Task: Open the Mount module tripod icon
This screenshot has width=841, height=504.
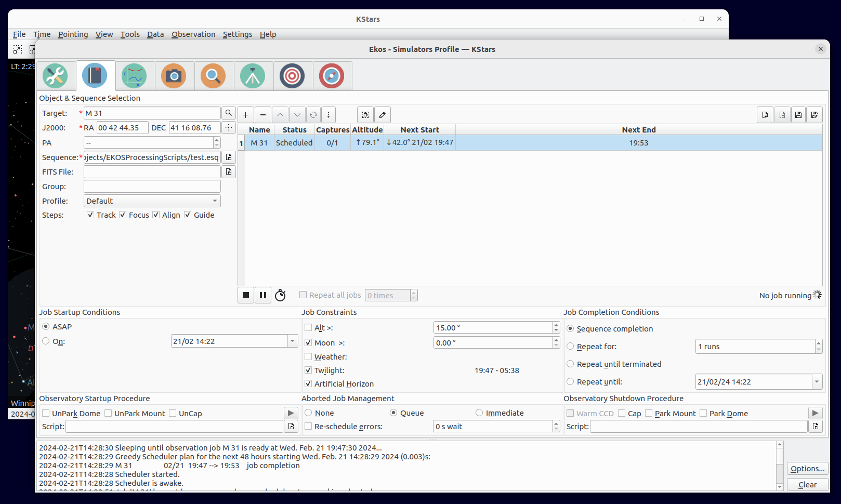Action: (x=253, y=76)
